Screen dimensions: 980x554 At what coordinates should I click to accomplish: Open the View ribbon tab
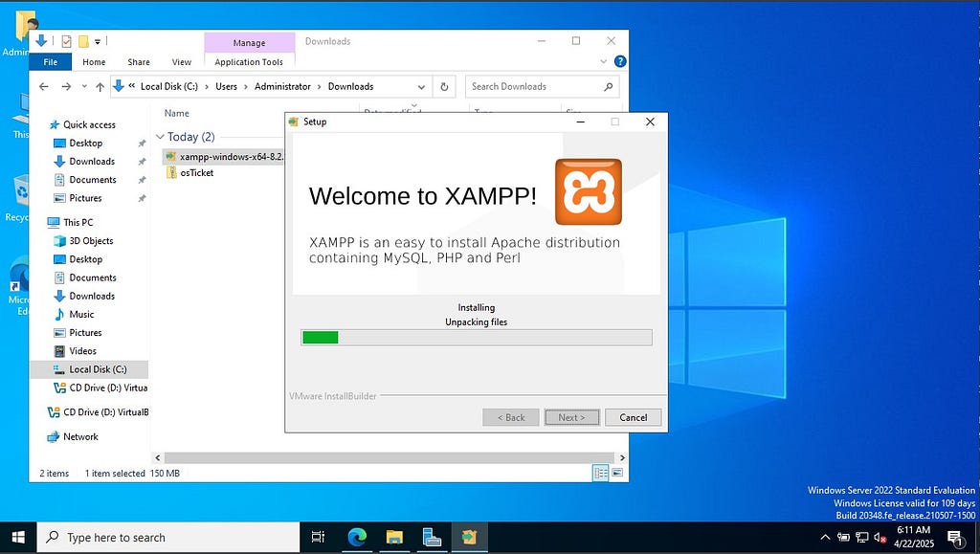[x=182, y=62]
